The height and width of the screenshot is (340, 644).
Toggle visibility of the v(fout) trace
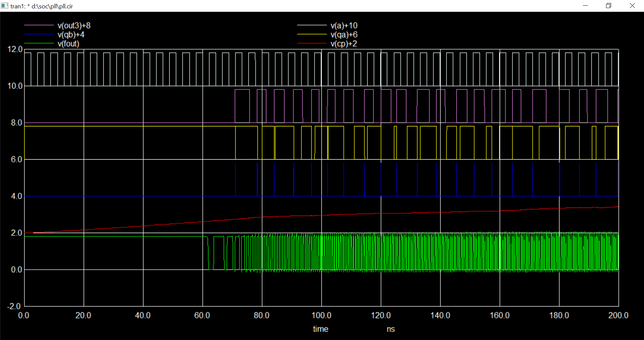pyautogui.click(x=68, y=43)
